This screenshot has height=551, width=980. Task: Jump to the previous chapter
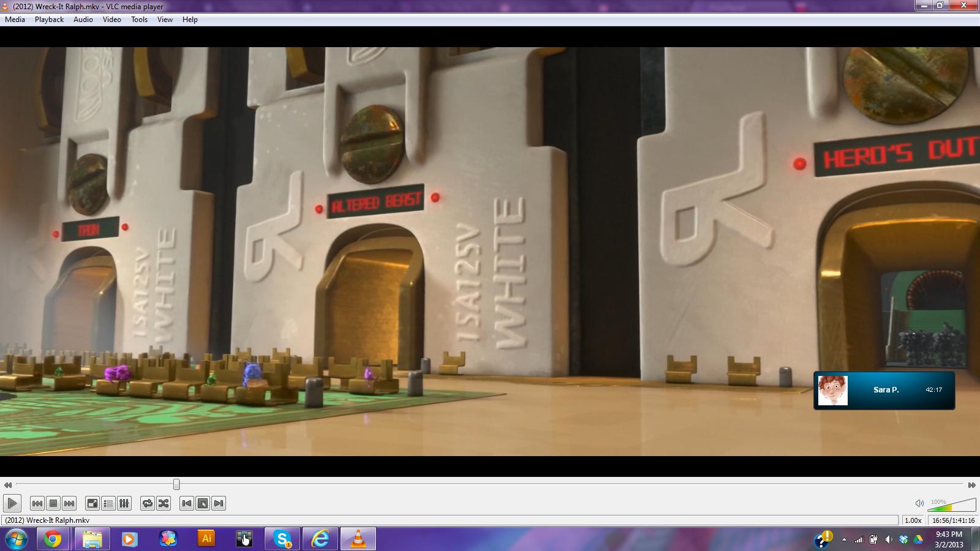click(186, 503)
